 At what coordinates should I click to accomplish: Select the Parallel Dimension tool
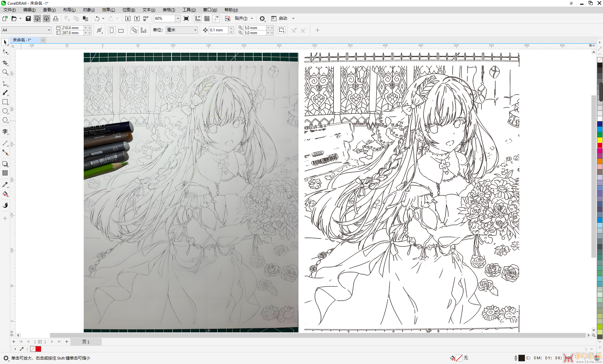click(5, 143)
